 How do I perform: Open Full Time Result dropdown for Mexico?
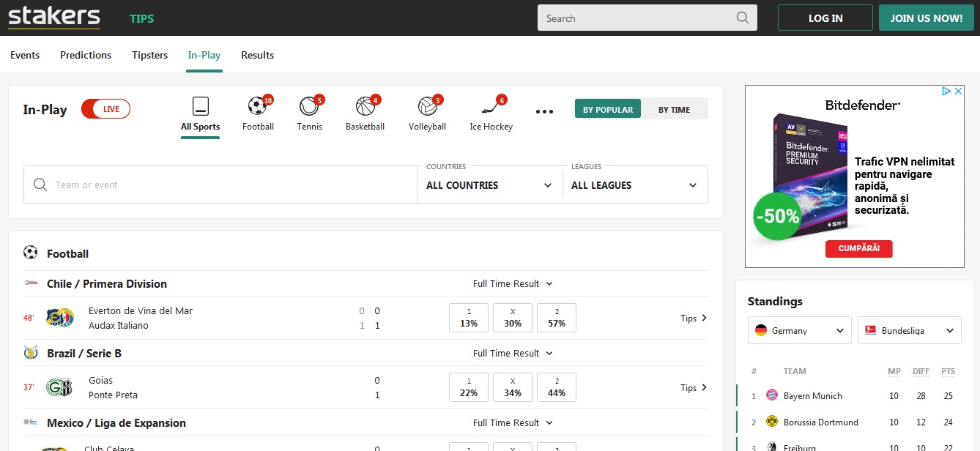coord(513,422)
